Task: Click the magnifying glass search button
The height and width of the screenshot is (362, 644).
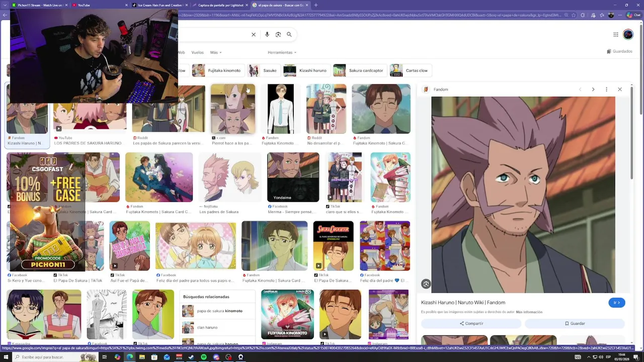Action: coord(289,35)
